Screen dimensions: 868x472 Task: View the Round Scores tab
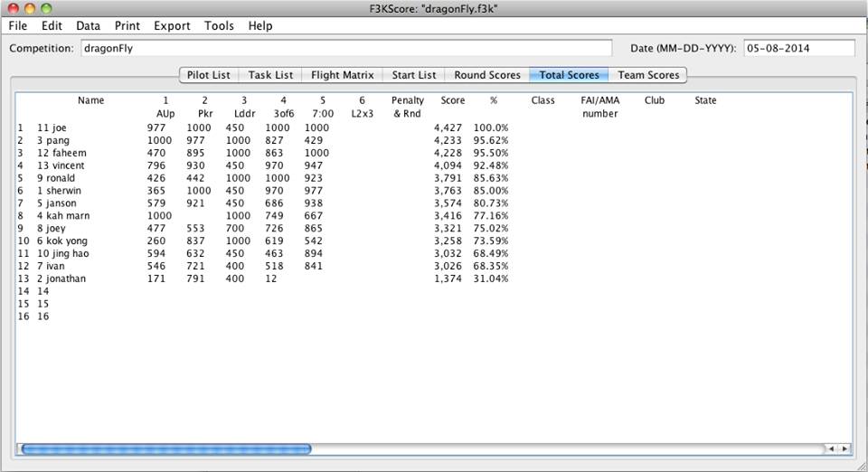(487, 75)
